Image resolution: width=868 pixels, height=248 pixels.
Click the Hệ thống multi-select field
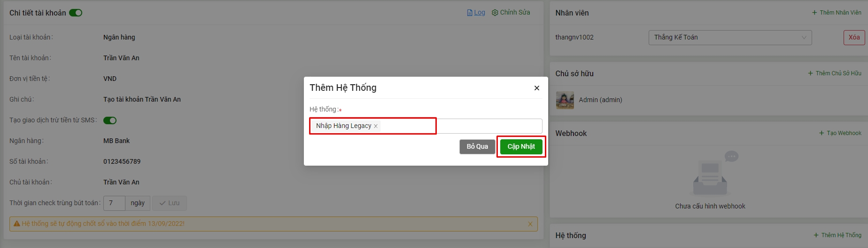coord(426,126)
